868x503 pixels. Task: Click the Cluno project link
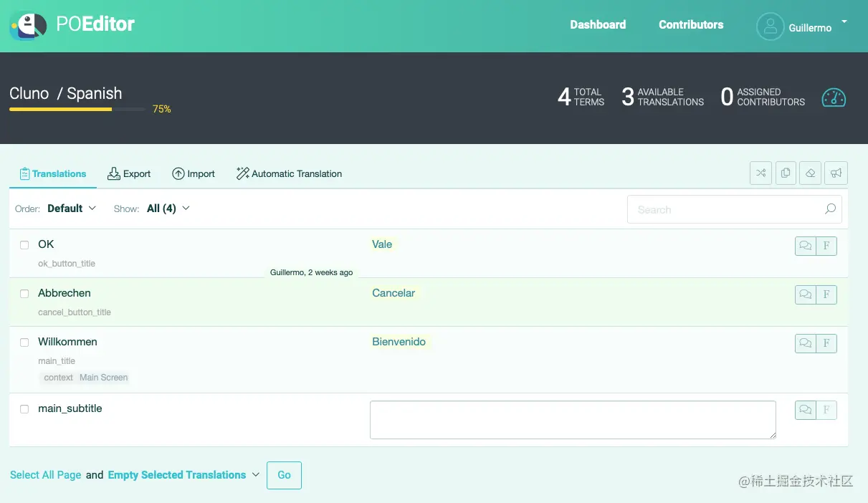point(29,93)
